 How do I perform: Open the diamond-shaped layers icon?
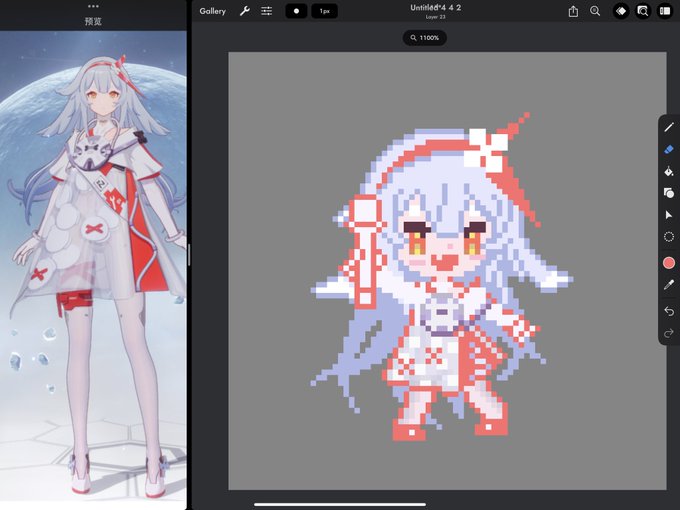[x=621, y=11]
